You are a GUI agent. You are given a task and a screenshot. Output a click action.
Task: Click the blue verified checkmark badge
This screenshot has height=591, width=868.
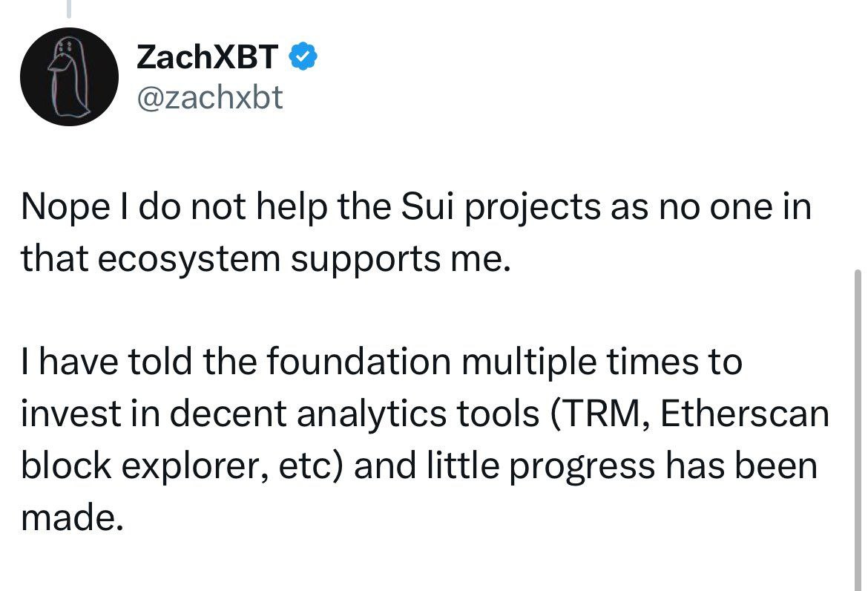click(303, 56)
